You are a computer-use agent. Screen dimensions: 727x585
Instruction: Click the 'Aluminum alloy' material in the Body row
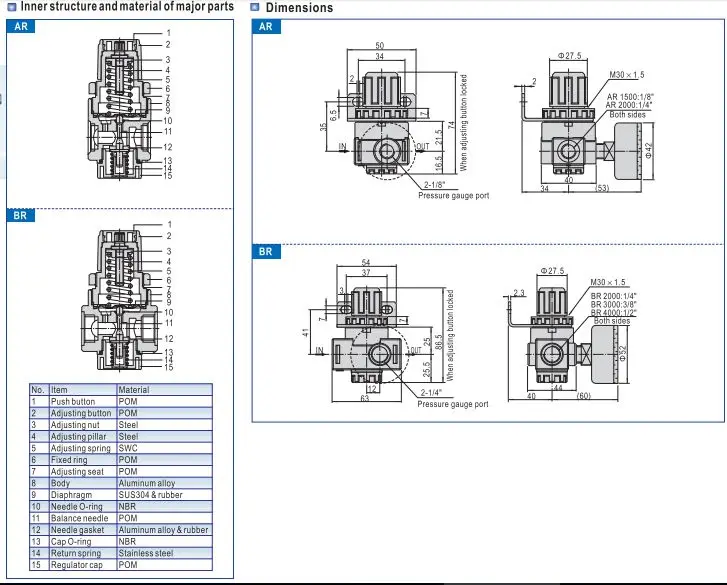164,483
